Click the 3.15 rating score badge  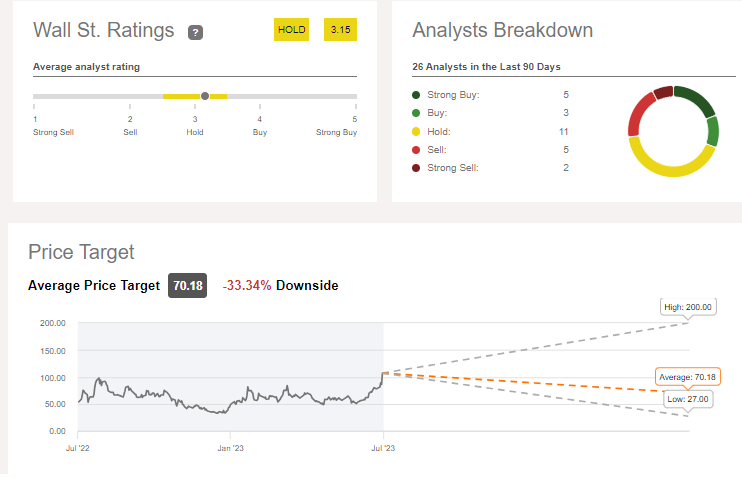click(x=340, y=31)
